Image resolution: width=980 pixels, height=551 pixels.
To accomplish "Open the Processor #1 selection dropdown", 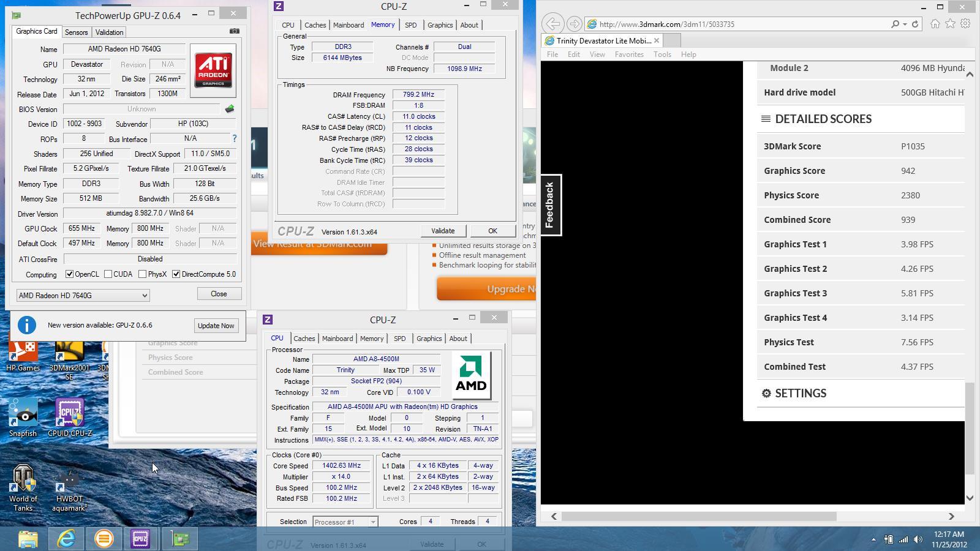I will pos(345,522).
